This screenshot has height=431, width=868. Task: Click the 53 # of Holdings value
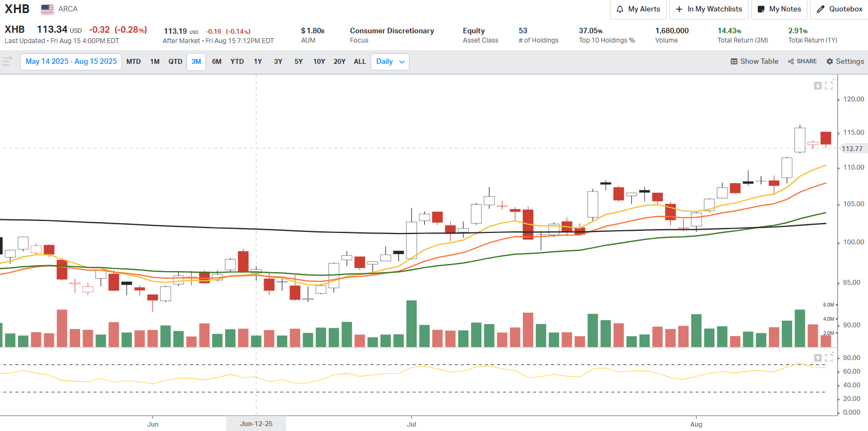pyautogui.click(x=523, y=31)
